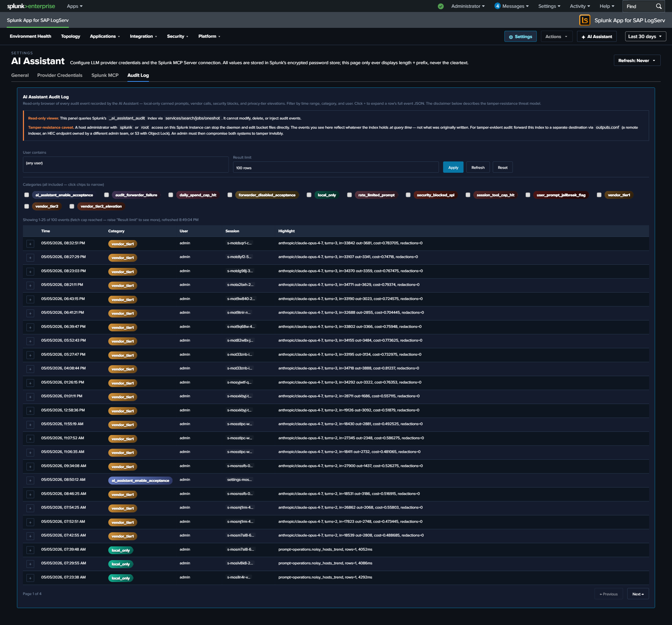Screen dimensions: 672x625
Task: Open the Apps dropdown menu
Action: [74, 6]
